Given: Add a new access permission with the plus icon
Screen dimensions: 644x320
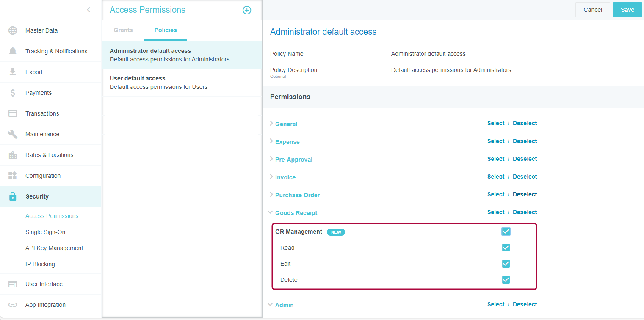Looking at the screenshot, I should tap(247, 10).
